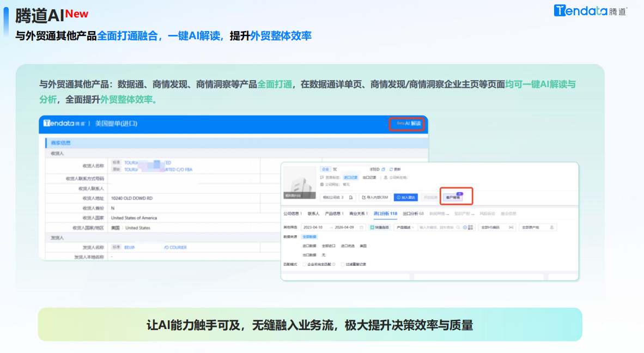644x353 pixels.
Task: Open the 相似公司名 3 button
Action: coord(338,197)
